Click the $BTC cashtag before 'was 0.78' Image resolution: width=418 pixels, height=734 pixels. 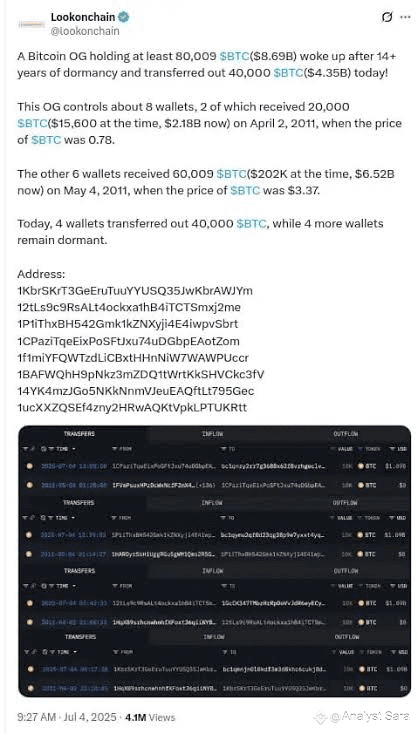[x=46, y=140]
